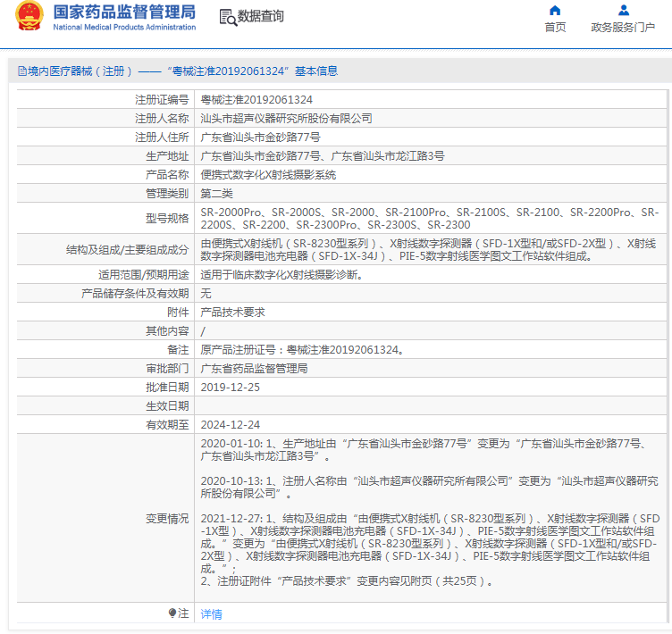
Task: Open the 数据查询 search icon
Action: [x=228, y=18]
